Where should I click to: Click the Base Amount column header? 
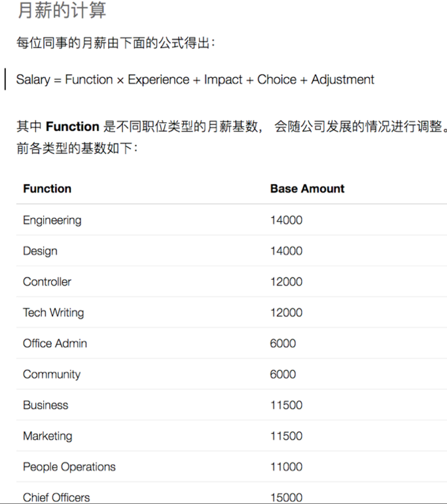tap(307, 189)
